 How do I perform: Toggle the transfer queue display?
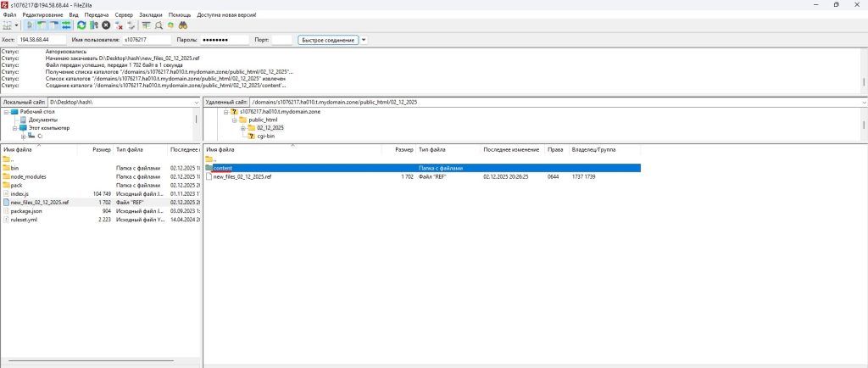coord(65,26)
